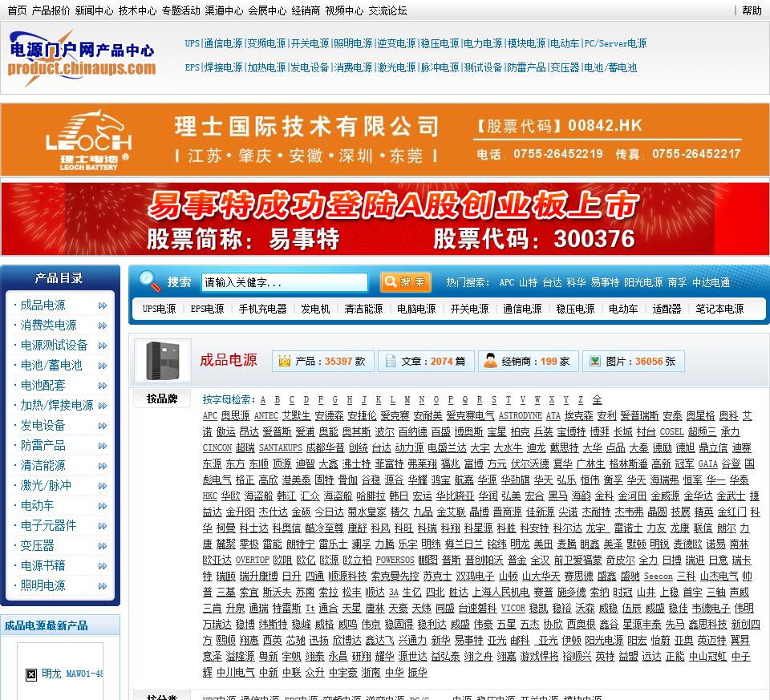The height and width of the screenshot is (700, 770).
Task: Expand arrow next to 成品电源 in catalog
Action: [x=103, y=305]
